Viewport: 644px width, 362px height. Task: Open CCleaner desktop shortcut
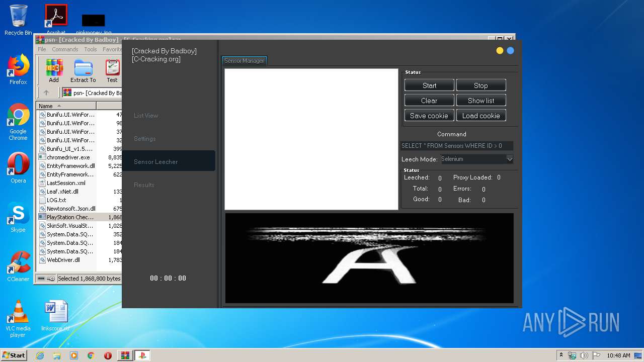coord(18,266)
